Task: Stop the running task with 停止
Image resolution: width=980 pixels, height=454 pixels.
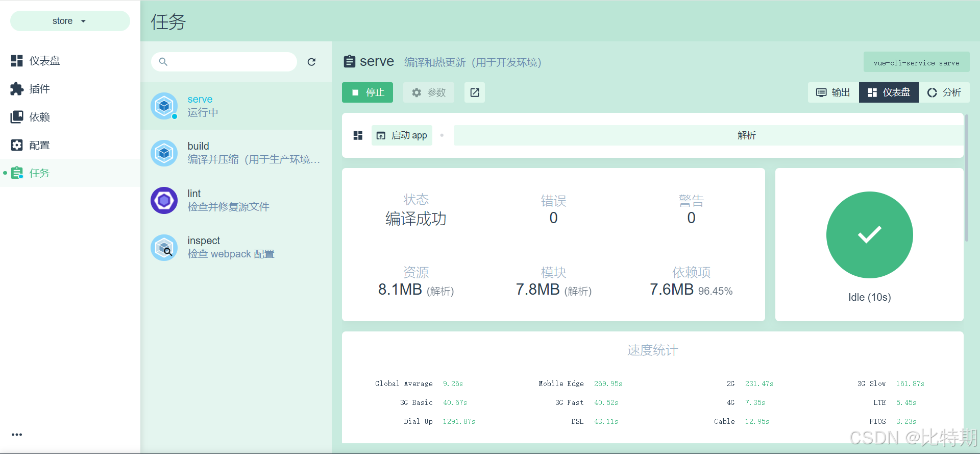Action: pyautogui.click(x=367, y=92)
